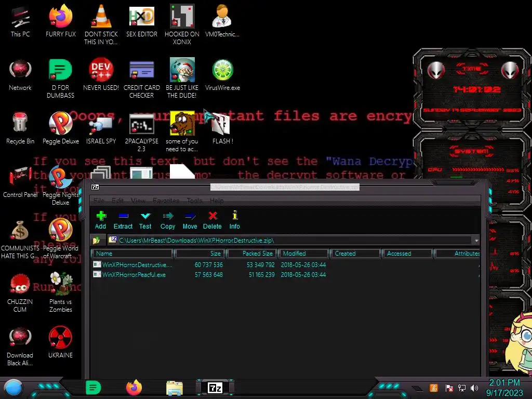The width and height of the screenshot is (532, 399).
Task: Click the Copy toolbar icon
Action: [168, 220]
